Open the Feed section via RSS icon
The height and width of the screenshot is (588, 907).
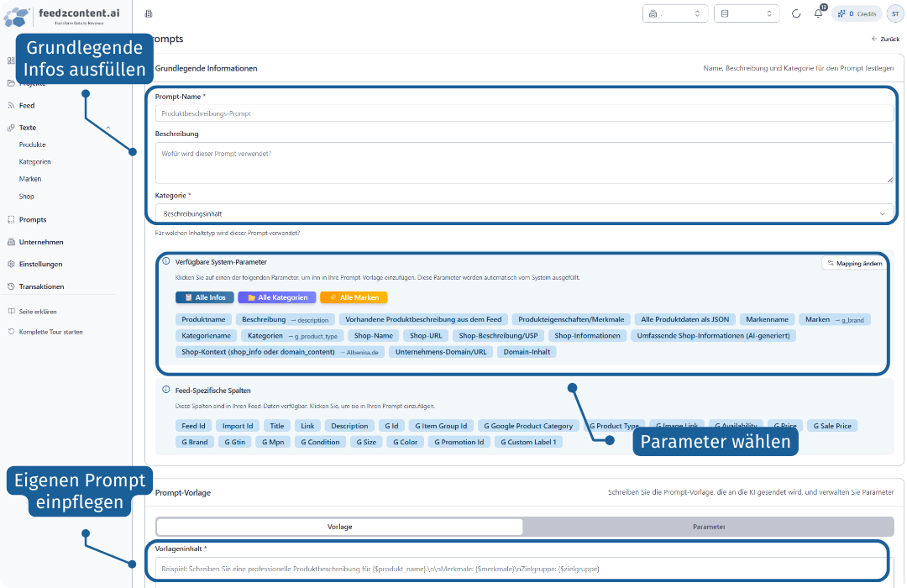click(11, 106)
